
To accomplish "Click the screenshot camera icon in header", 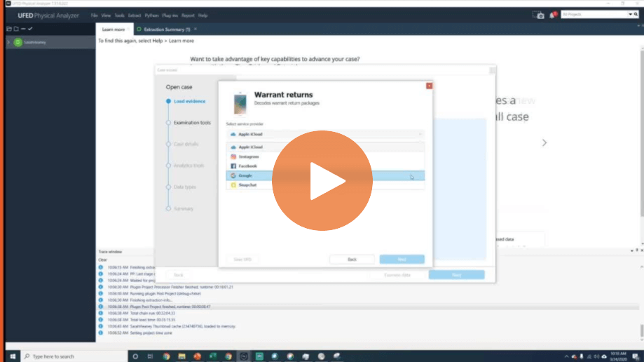I will (538, 15).
